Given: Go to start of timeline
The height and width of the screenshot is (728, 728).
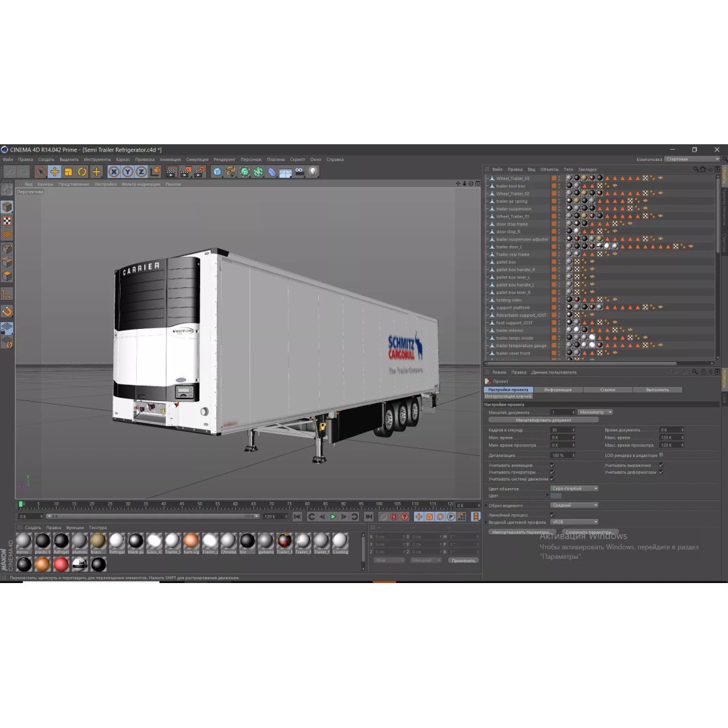Looking at the screenshot, I should pyautogui.click(x=298, y=516).
